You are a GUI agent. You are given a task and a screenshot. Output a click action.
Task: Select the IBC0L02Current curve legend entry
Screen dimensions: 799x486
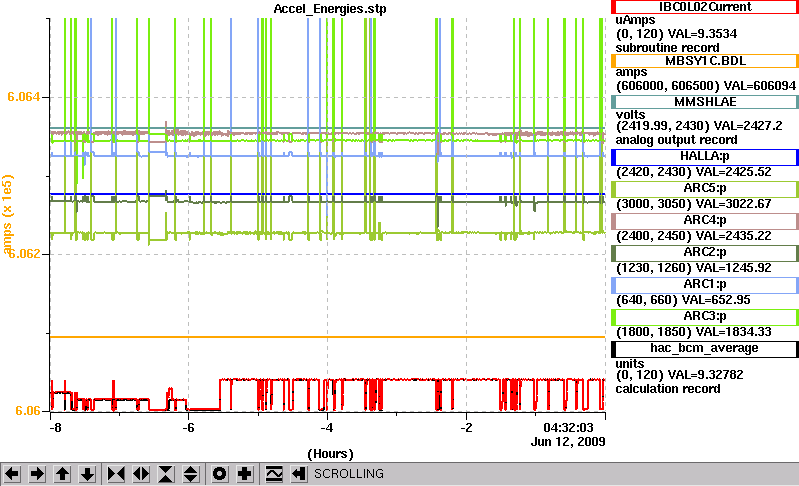[705, 7]
